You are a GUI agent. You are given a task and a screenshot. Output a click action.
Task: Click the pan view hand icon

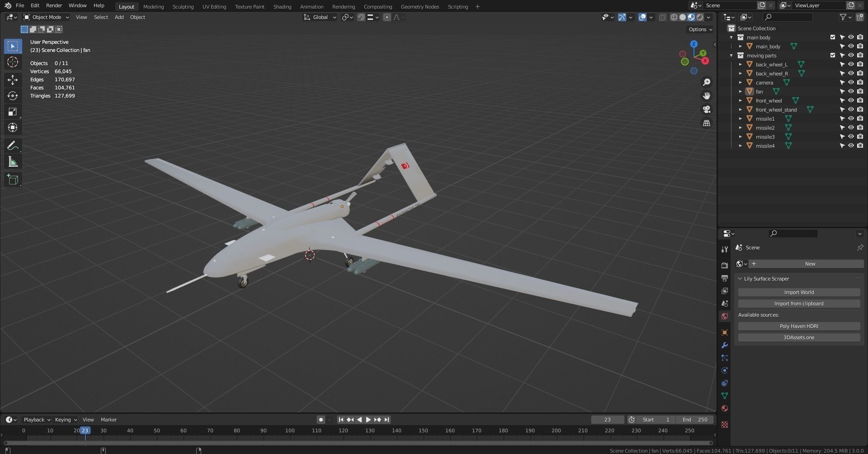pos(706,96)
